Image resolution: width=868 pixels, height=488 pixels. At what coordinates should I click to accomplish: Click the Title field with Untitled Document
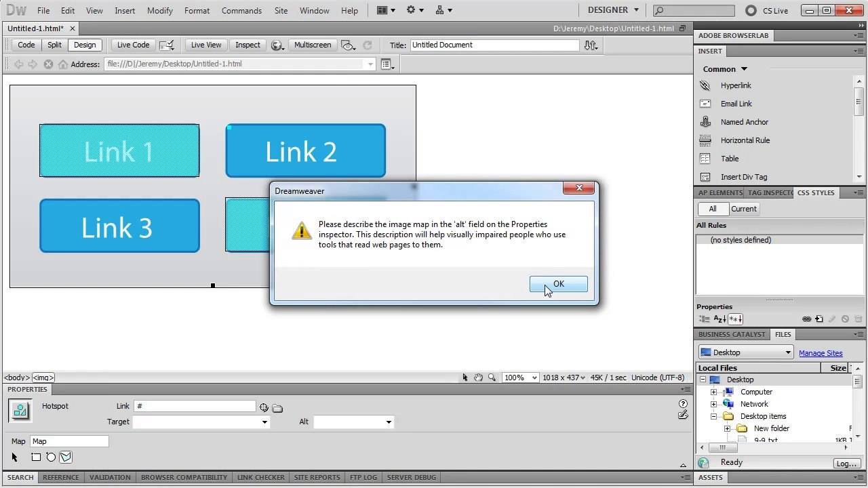coord(494,45)
